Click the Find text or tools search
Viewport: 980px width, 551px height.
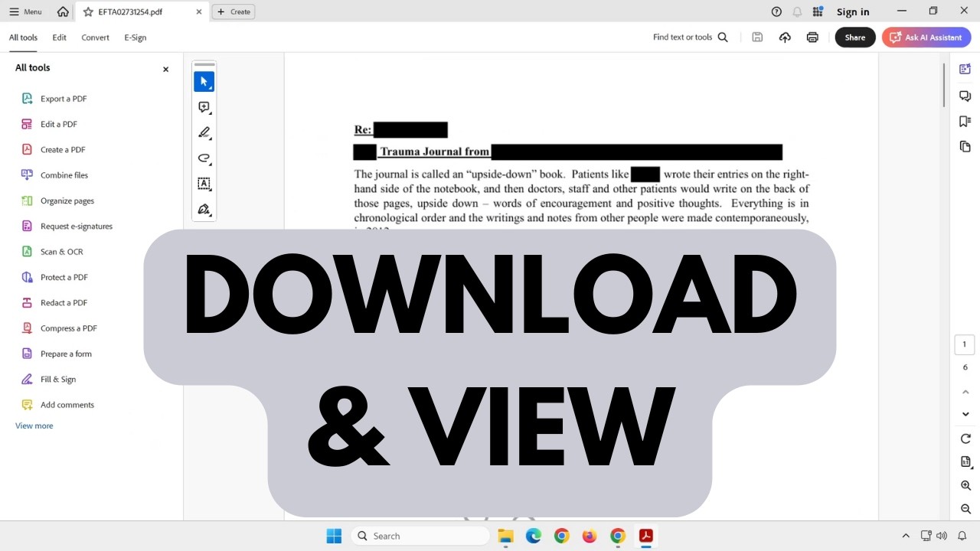pos(691,37)
